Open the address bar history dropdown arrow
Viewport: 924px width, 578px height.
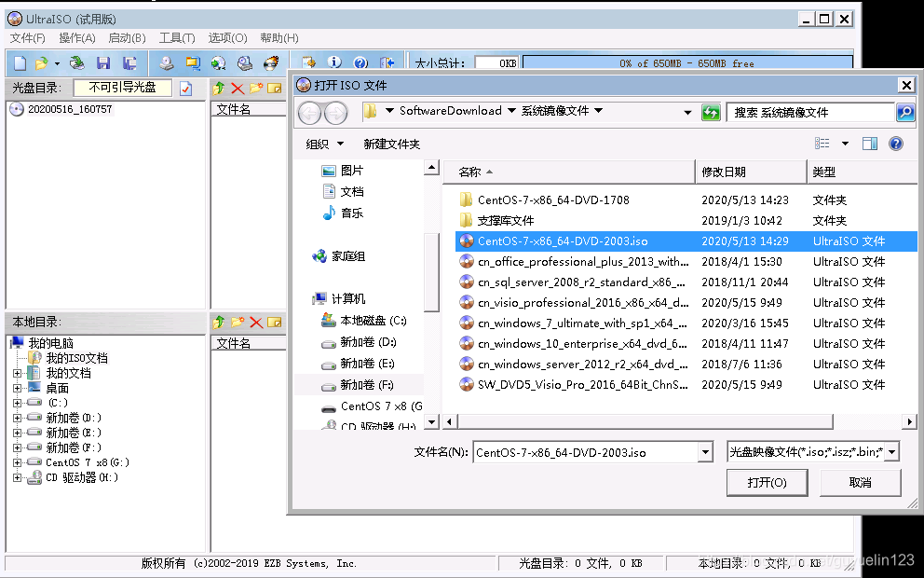(x=687, y=112)
